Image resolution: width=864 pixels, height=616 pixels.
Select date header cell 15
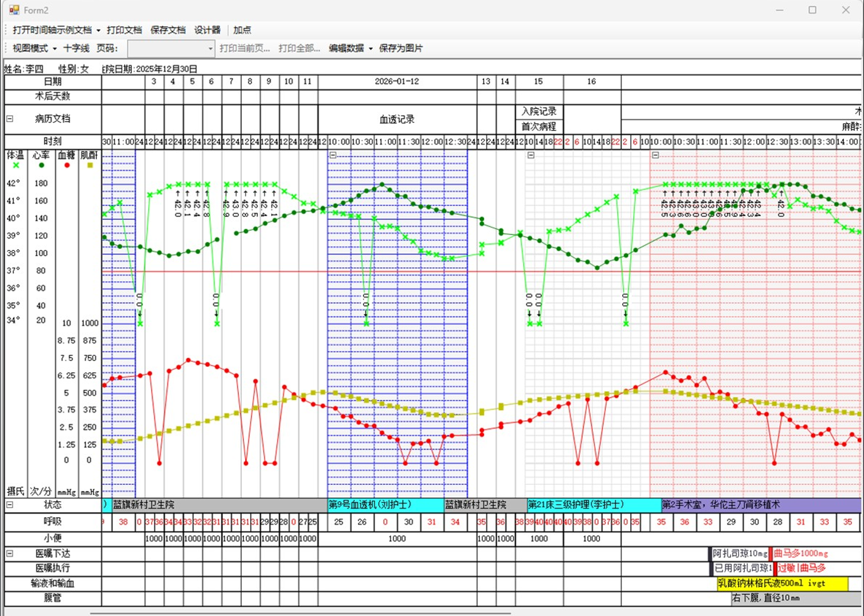pos(539,82)
